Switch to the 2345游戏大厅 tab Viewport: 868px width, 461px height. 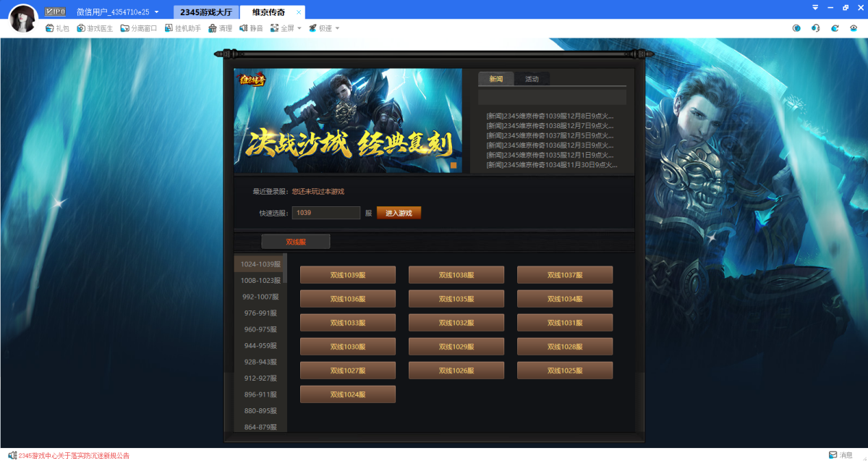(206, 12)
